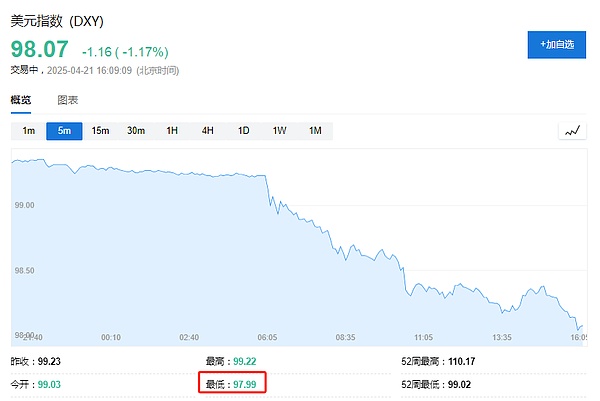The image size is (600, 401).
Task: Click the chart's sharp drop near 06:05
Action: pos(269,190)
